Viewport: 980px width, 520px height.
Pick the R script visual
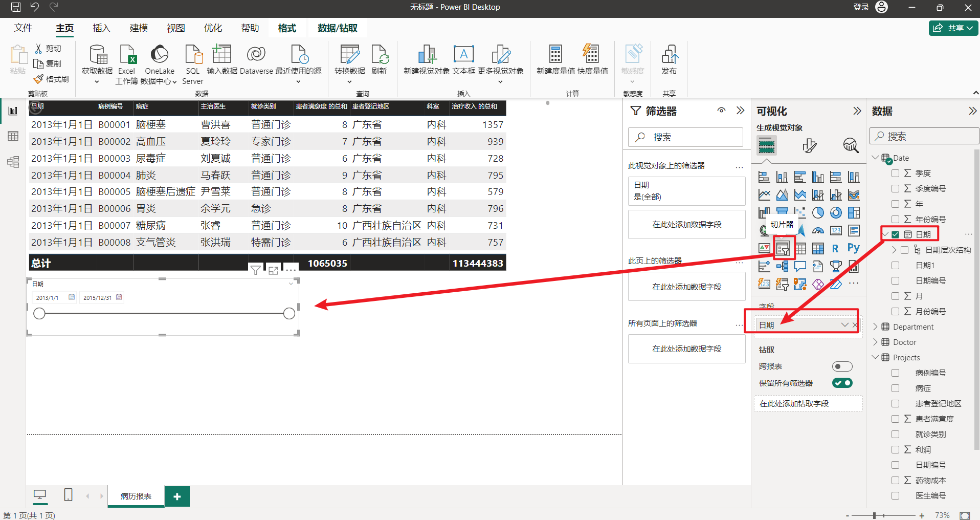835,248
